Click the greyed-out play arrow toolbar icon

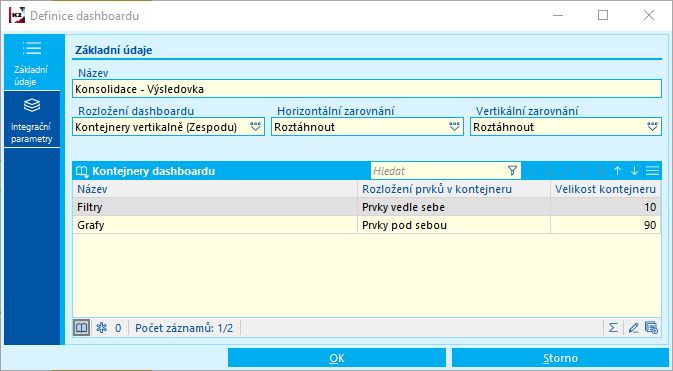533,171
